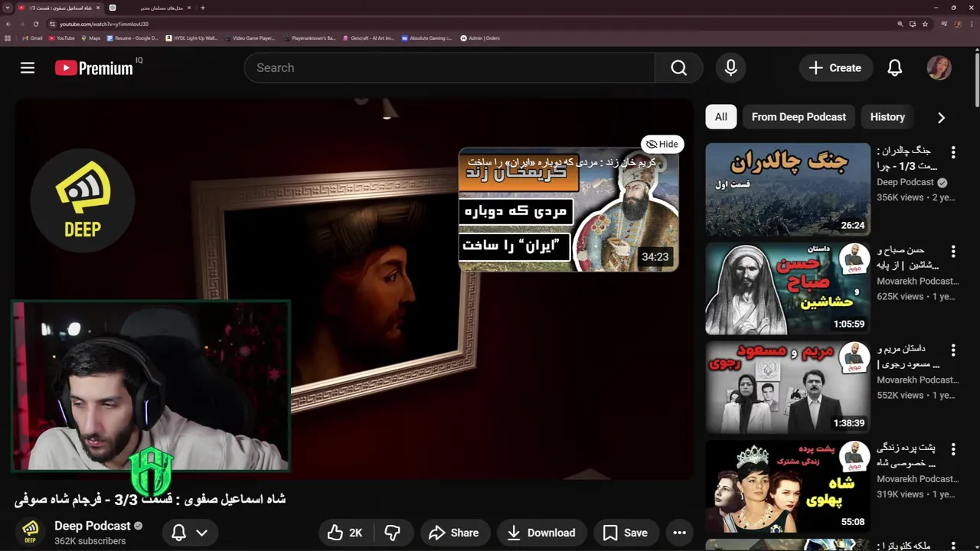This screenshot has width=980, height=551.
Task: Share the video
Action: coord(454,533)
